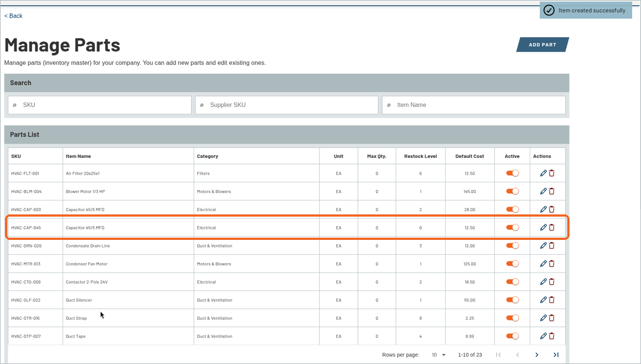Toggle Active switch for HVAC-CTG-006
The height and width of the screenshot is (364, 641).
click(x=512, y=281)
